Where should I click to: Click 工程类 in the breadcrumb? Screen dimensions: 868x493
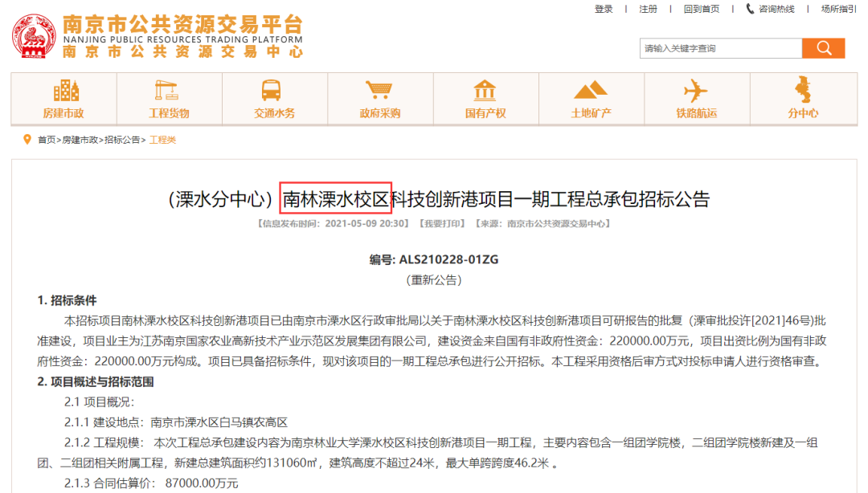pos(162,140)
